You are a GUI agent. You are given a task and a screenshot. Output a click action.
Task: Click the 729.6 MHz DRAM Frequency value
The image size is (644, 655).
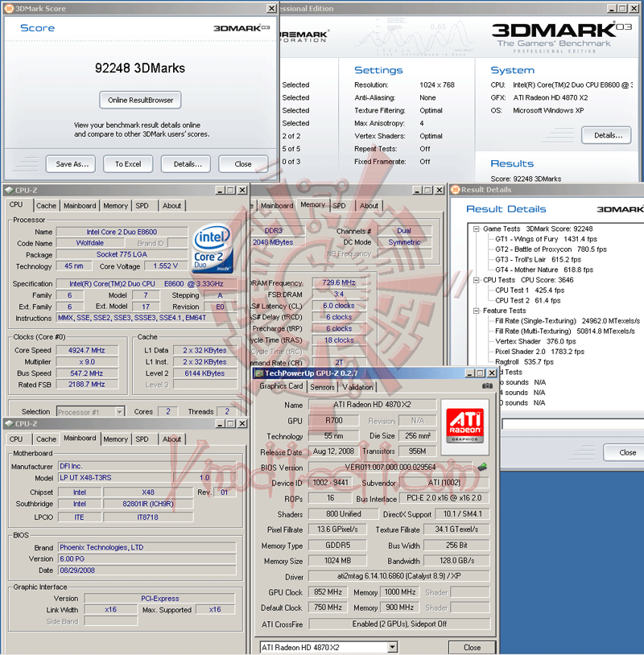pos(339,282)
